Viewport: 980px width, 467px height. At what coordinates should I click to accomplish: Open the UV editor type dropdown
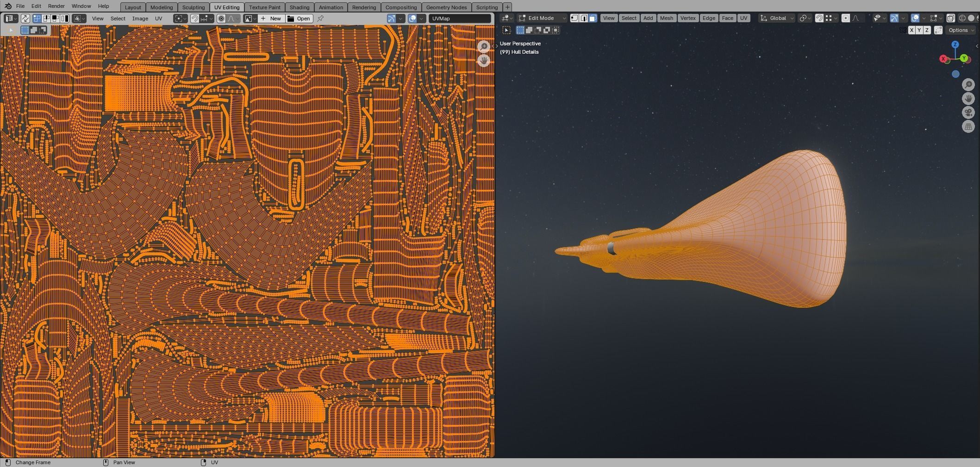11,19
